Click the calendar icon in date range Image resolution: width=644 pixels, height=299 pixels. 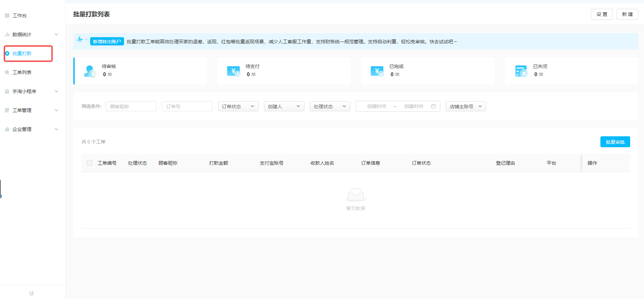click(434, 106)
